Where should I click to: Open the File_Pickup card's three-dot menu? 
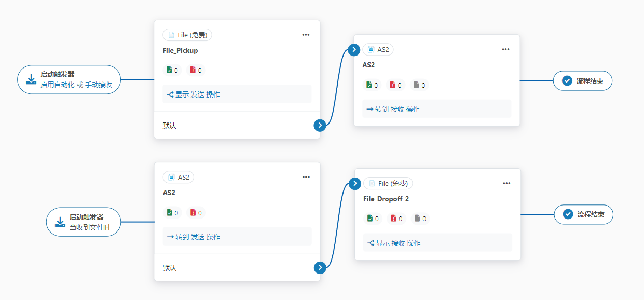pyautogui.click(x=306, y=35)
